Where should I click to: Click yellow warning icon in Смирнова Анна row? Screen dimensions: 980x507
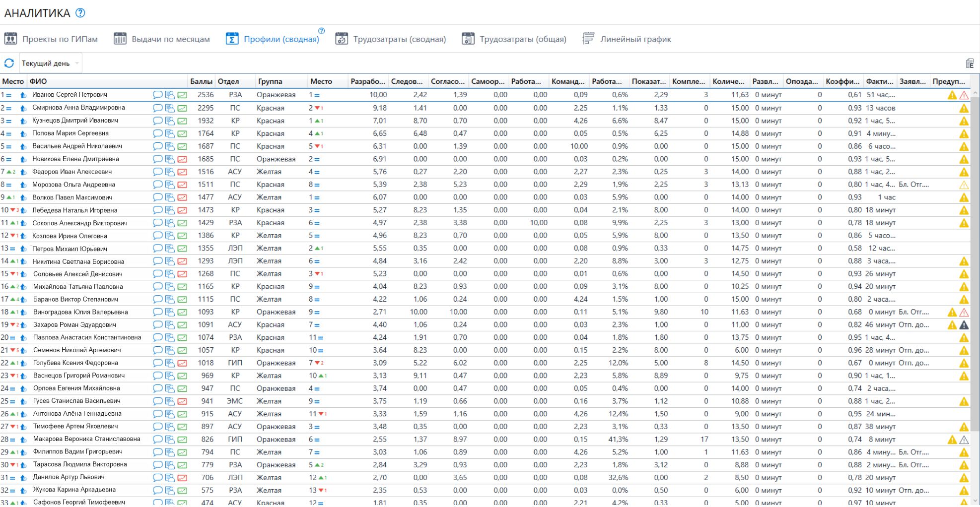coord(964,108)
